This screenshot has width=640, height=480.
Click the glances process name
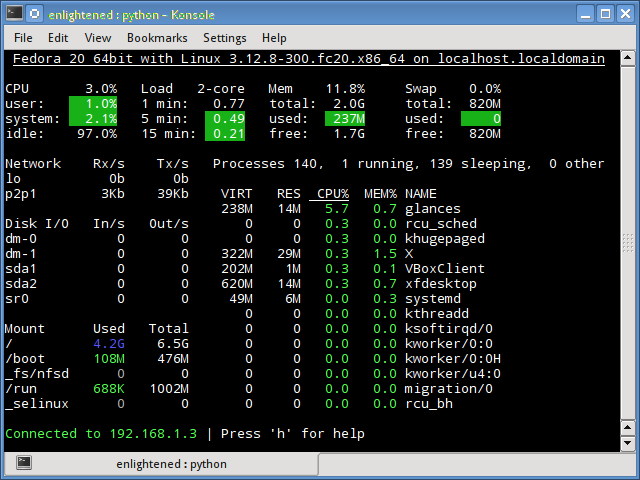pos(433,209)
